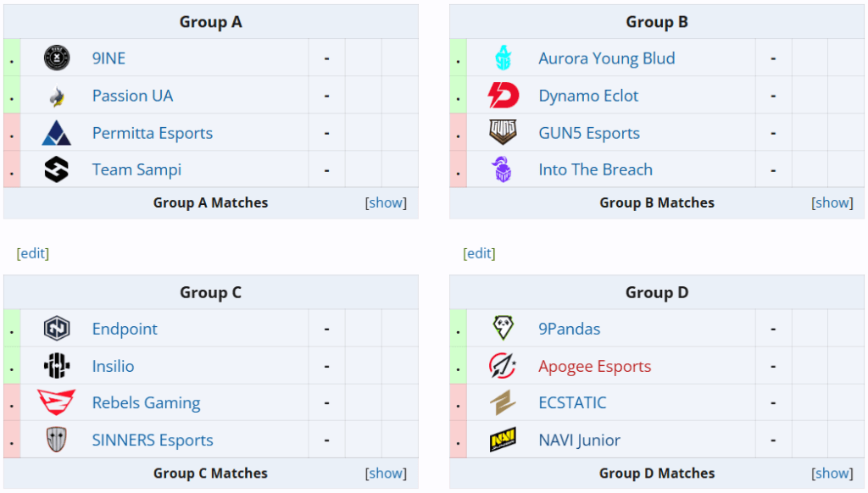Image resolution: width=868 pixels, height=493 pixels.
Task: Show the Group A Matches
Action: pos(386,202)
